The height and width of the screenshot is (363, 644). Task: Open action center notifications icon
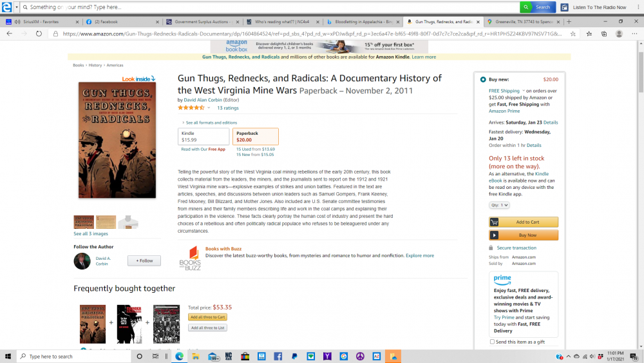tap(634, 357)
